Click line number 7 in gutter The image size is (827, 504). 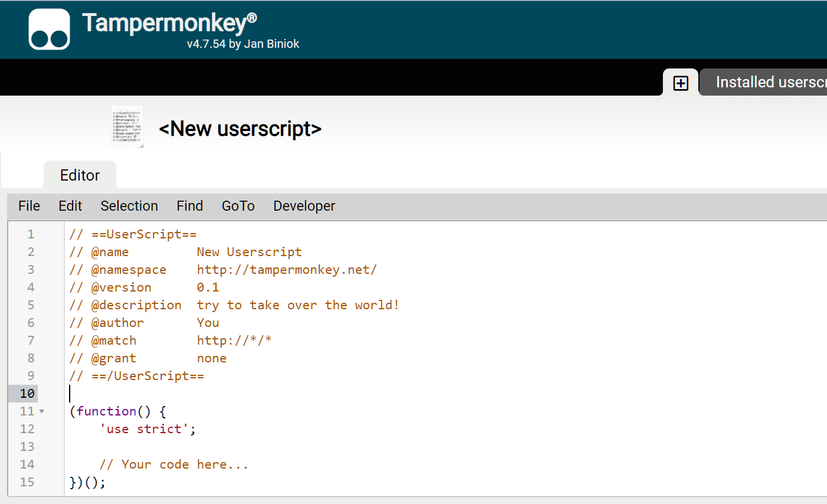click(31, 341)
